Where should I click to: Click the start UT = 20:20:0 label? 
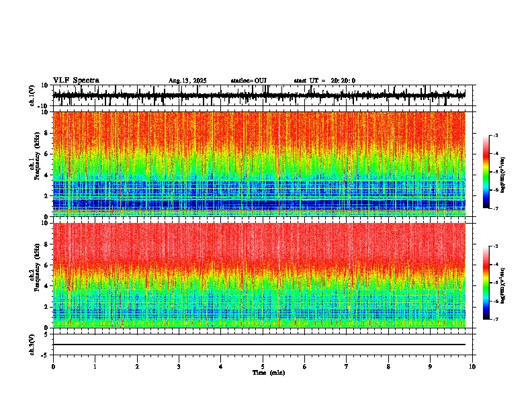tap(324, 81)
